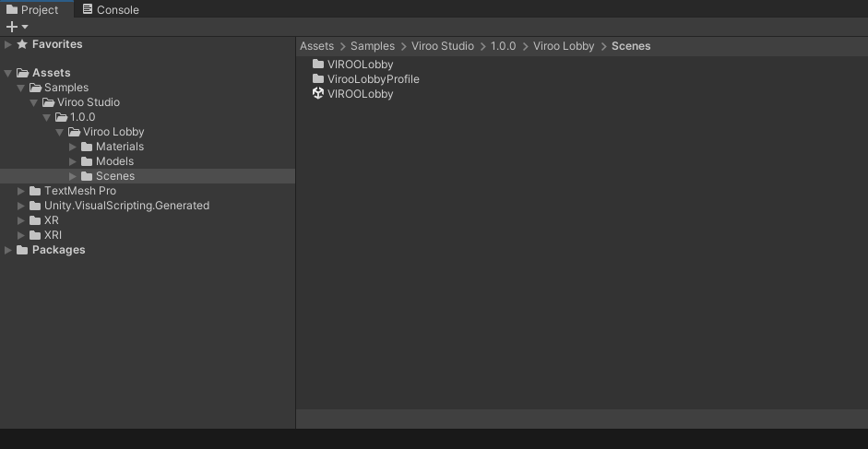Screen dimensions: 868x449
Task: Select the Scenes label in tree
Action: pos(115,176)
